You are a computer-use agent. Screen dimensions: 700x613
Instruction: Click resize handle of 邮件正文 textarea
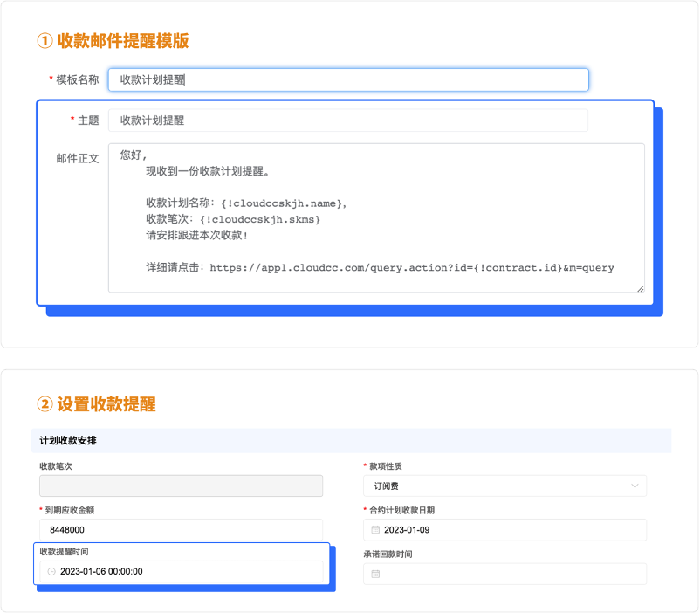640,287
